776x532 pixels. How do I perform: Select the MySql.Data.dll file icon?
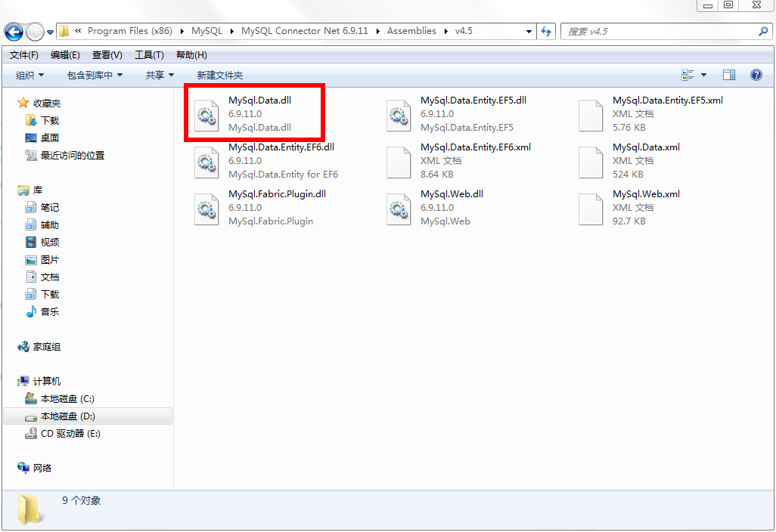tap(206, 115)
